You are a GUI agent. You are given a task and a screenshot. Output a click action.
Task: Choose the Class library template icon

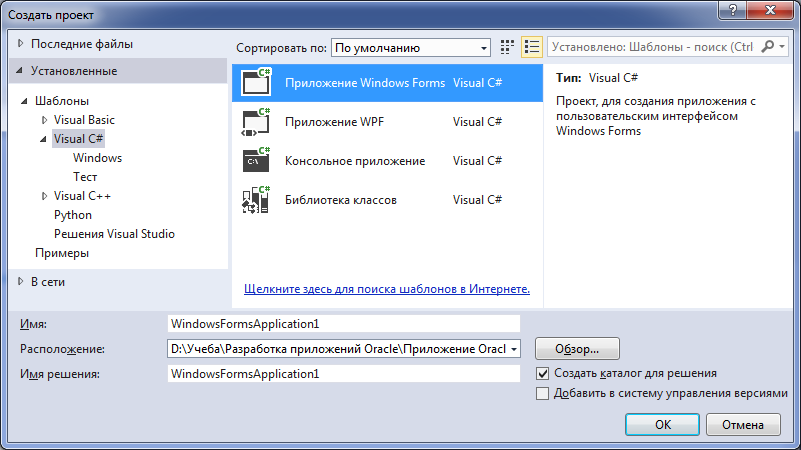256,200
